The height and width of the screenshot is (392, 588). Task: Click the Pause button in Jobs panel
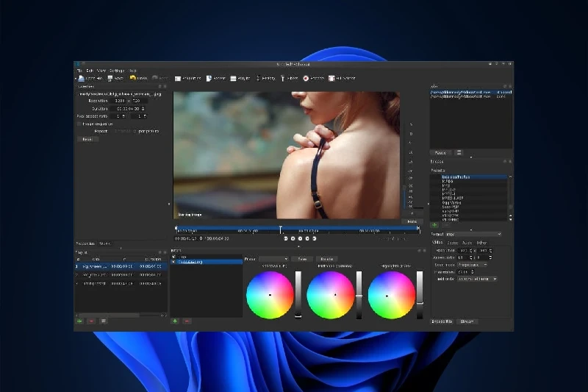tap(440, 153)
